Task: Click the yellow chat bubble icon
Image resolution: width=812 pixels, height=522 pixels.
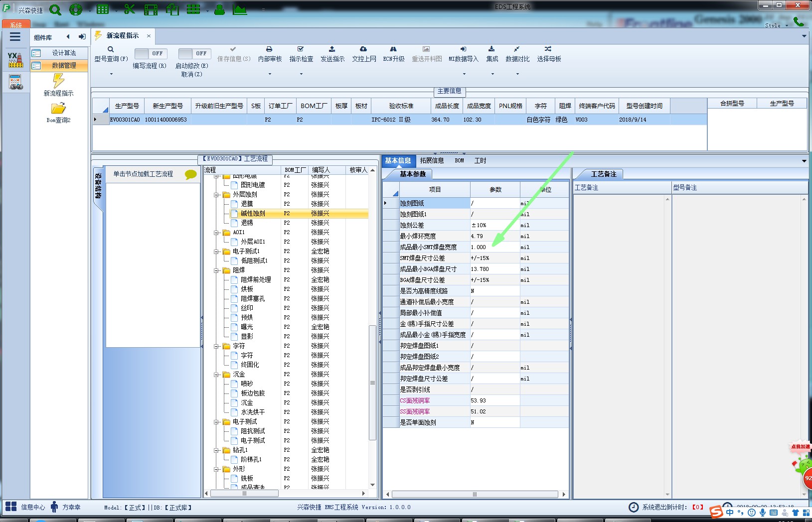Action: 191,174
